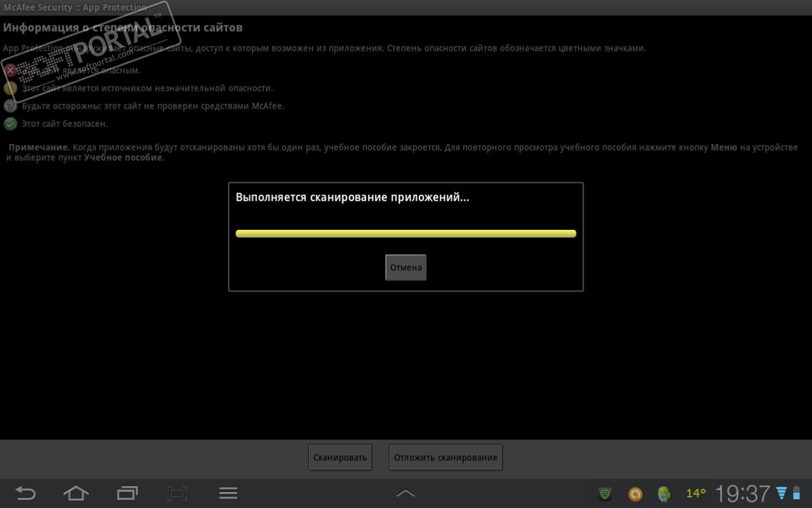Open the recent apps switcher
Viewport: 812px width, 508px height.
coord(128,493)
